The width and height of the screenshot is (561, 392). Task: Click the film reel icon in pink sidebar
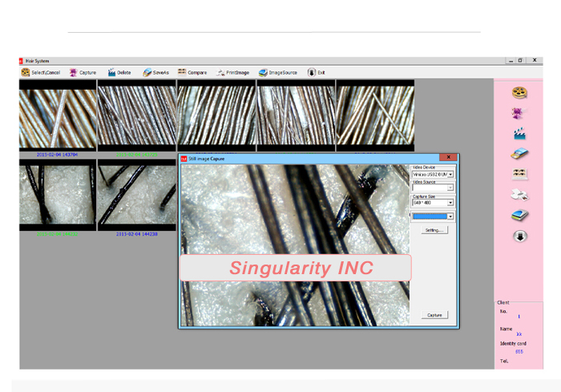519,93
